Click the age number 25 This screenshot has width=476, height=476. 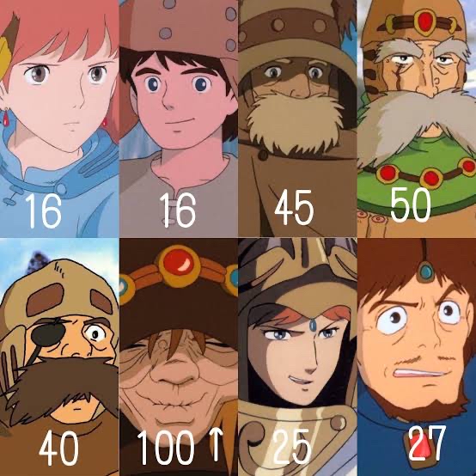coord(292,447)
